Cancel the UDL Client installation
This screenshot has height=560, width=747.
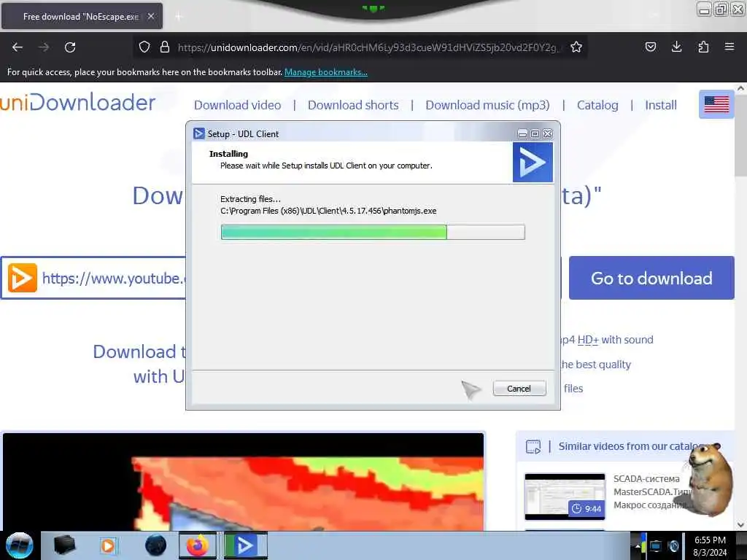point(519,389)
